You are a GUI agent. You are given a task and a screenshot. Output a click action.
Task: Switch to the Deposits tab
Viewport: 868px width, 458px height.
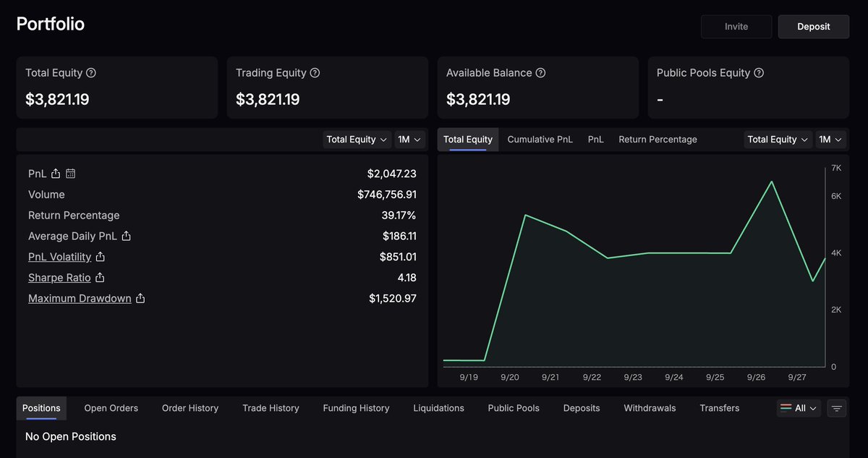582,408
